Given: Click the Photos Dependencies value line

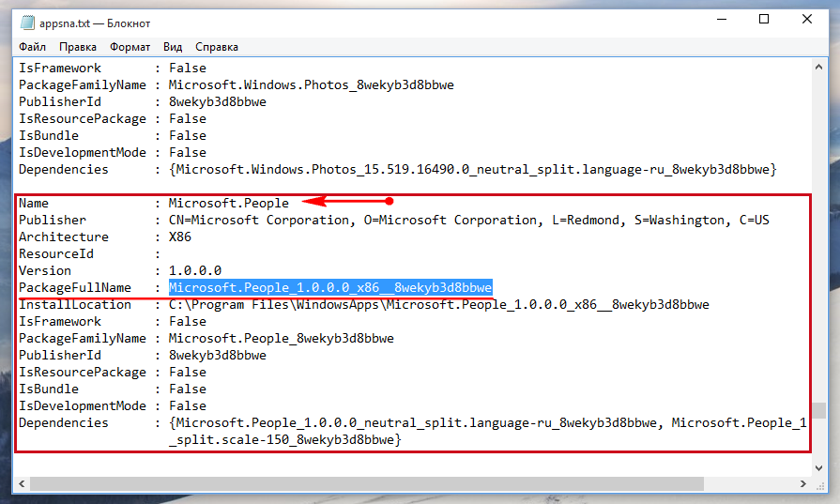Looking at the screenshot, I should click(x=472, y=170).
